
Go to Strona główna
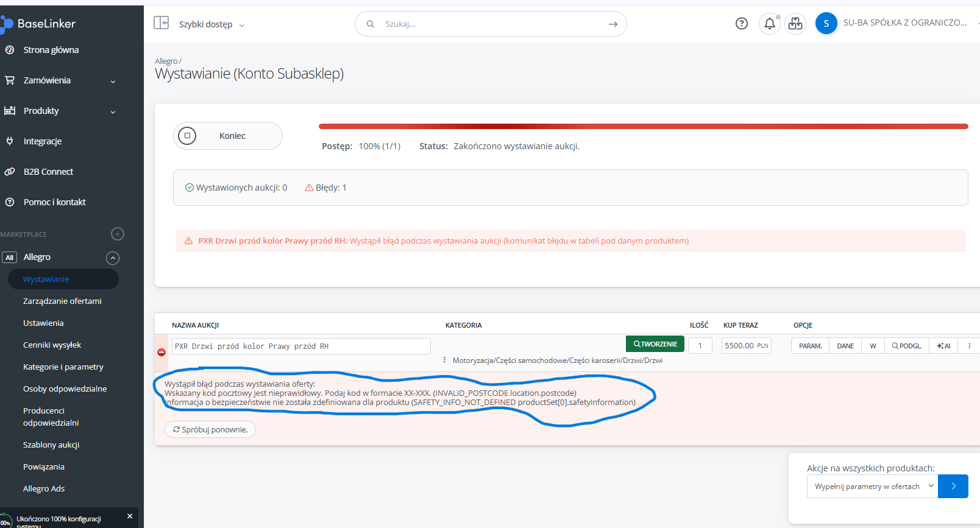pos(51,50)
